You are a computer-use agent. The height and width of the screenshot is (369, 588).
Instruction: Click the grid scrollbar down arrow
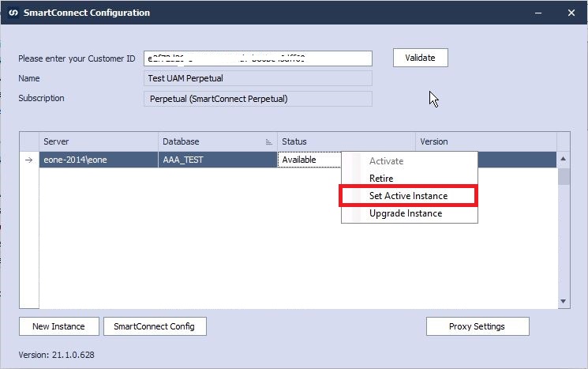point(564,301)
